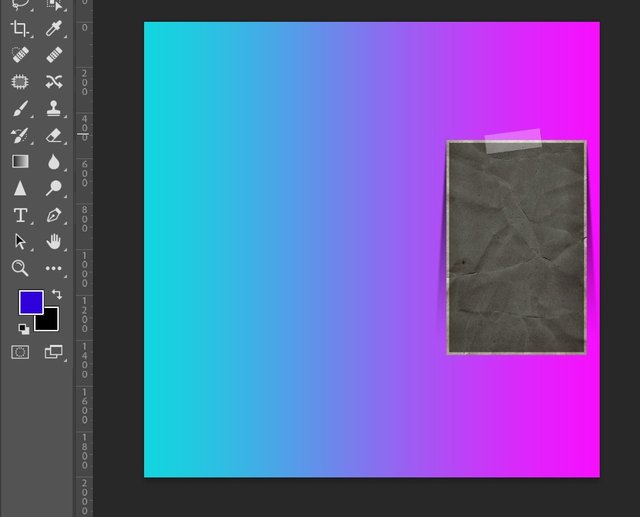This screenshot has width=640, height=517.
Task: Select the Type tool
Action: pos(20,215)
